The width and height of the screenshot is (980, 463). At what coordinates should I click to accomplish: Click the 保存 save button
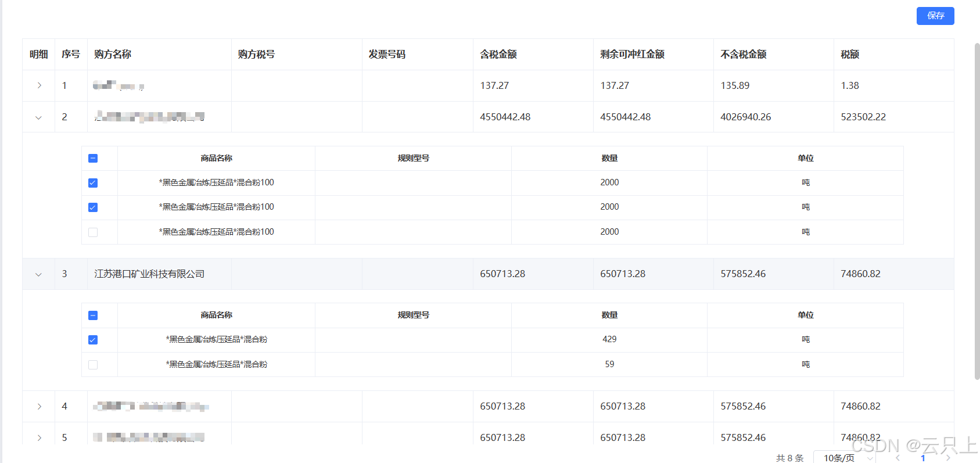pyautogui.click(x=935, y=16)
